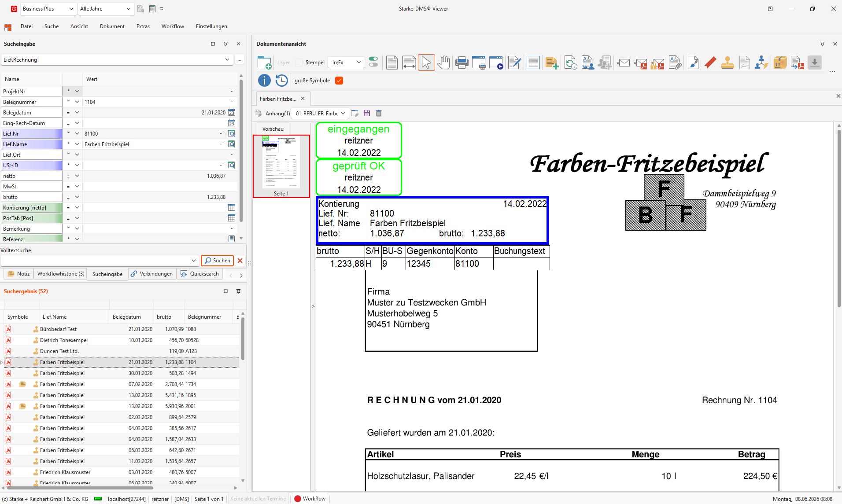Switch to the Verbindungen tab

pyautogui.click(x=152, y=274)
